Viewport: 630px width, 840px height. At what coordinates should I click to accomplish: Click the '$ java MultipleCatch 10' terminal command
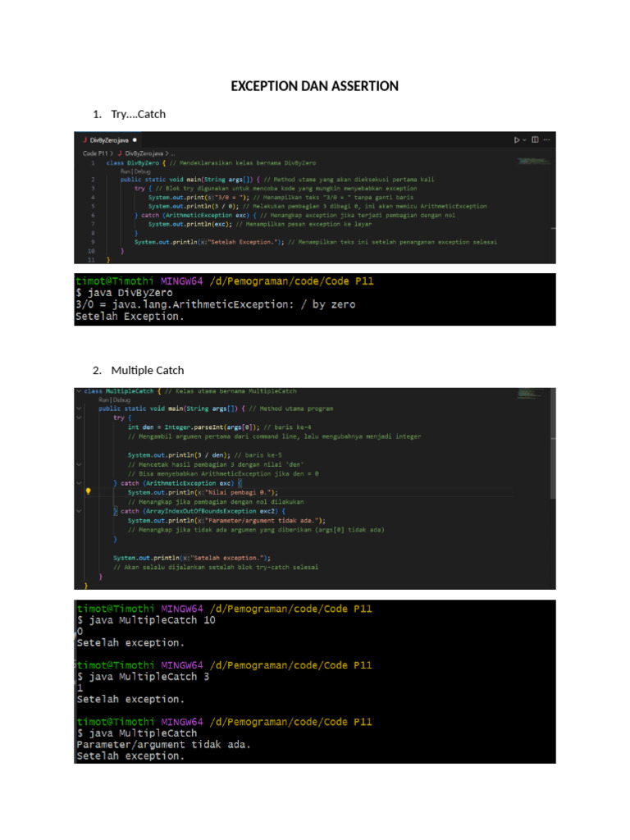pos(146,620)
